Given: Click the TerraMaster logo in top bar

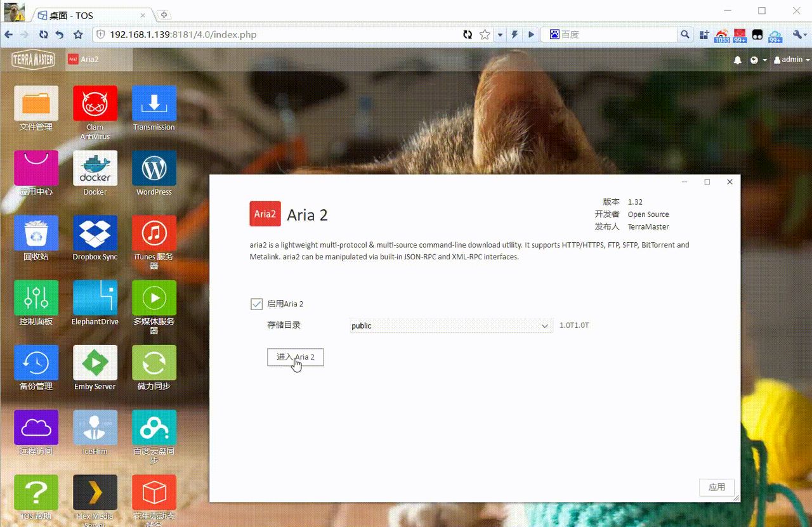Looking at the screenshot, I should point(33,60).
